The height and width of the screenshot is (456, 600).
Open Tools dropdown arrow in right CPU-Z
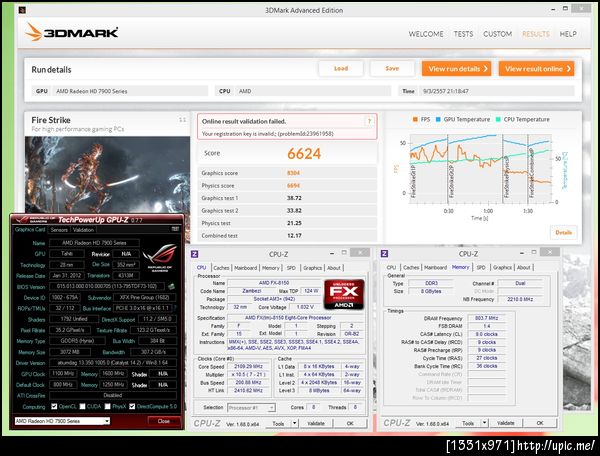[484, 423]
